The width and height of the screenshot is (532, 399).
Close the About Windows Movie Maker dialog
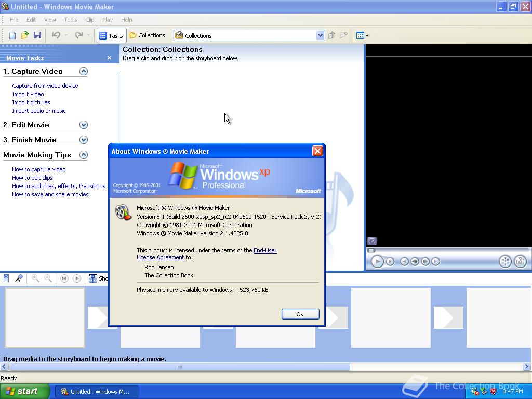317,151
